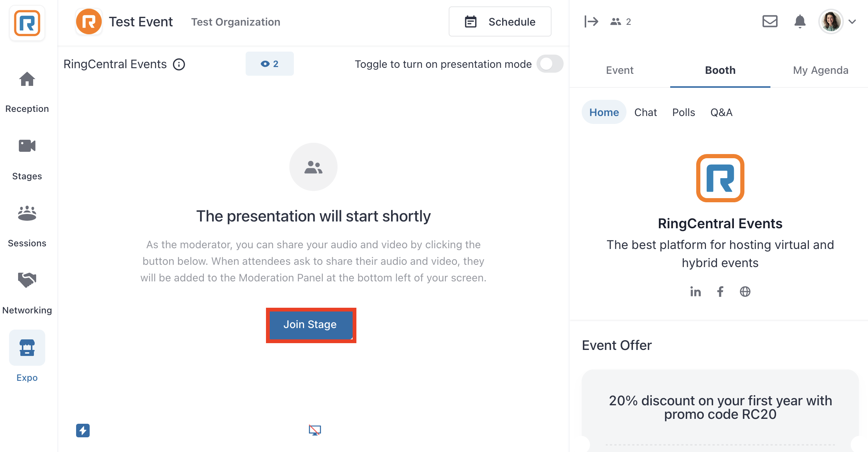Open Networking handshake icon
The height and width of the screenshot is (452, 868).
click(x=27, y=280)
